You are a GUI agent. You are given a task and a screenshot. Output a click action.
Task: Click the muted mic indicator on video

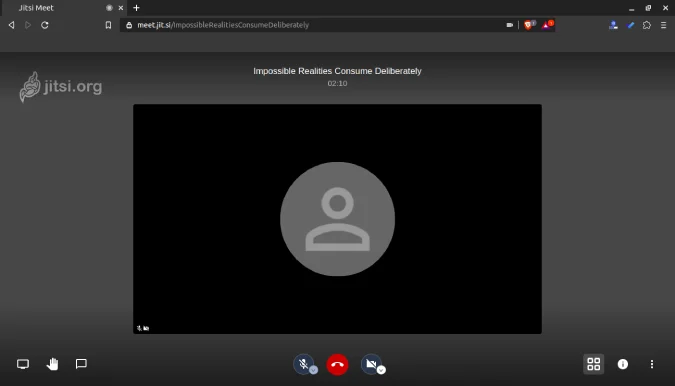139,328
